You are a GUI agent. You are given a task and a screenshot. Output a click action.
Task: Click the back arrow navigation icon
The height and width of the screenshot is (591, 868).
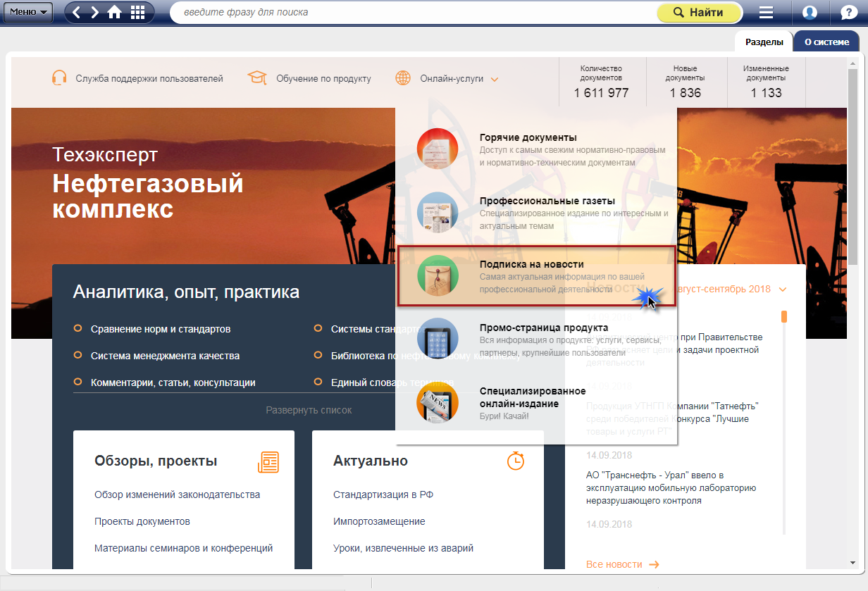tap(77, 13)
